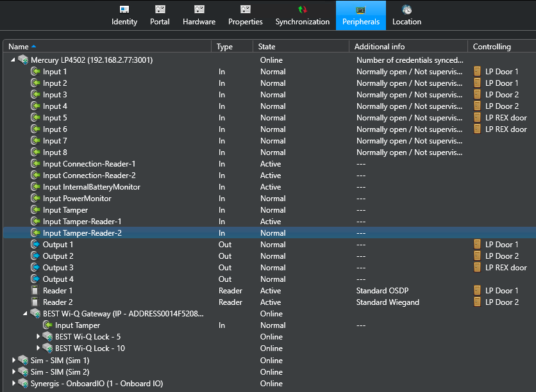Screen dimensions: 536x392
Task: Select the Hardware tab
Action: 199,15
